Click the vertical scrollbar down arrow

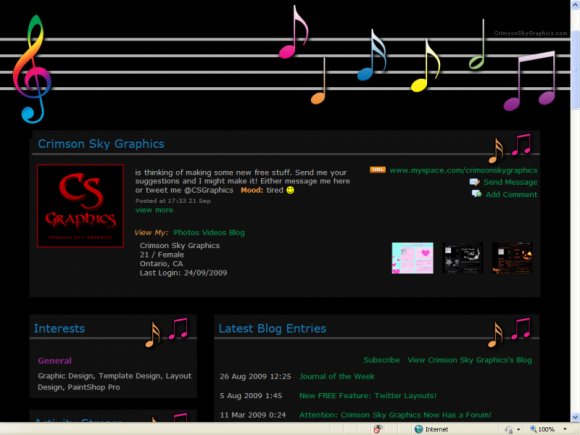coord(575,417)
